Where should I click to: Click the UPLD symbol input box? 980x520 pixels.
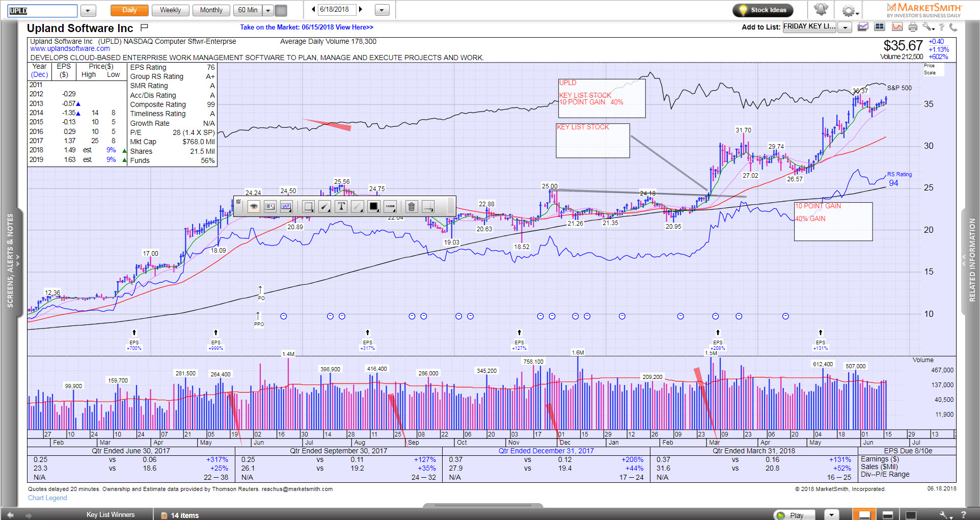click(x=43, y=11)
